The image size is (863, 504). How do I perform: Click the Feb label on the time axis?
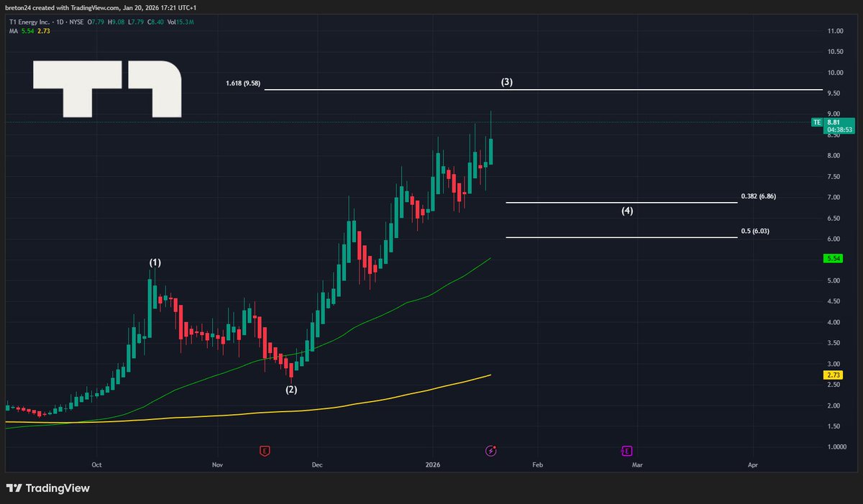click(537, 465)
